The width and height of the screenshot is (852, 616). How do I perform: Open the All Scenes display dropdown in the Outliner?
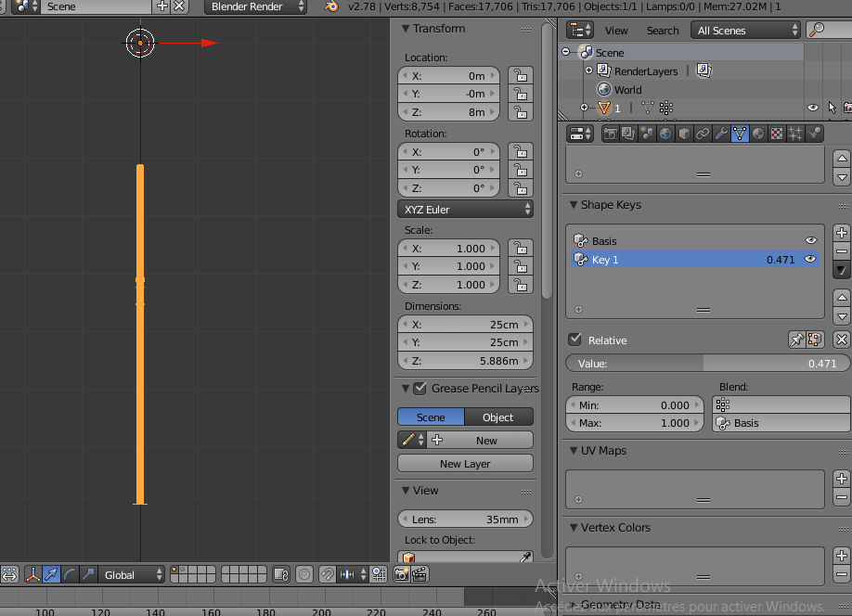pyautogui.click(x=745, y=30)
